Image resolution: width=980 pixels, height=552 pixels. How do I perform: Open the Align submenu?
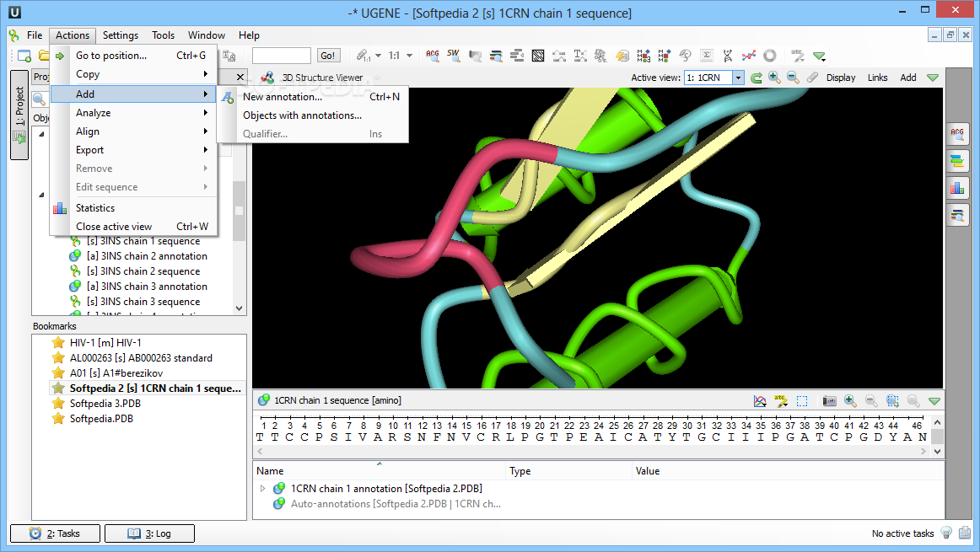(134, 131)
